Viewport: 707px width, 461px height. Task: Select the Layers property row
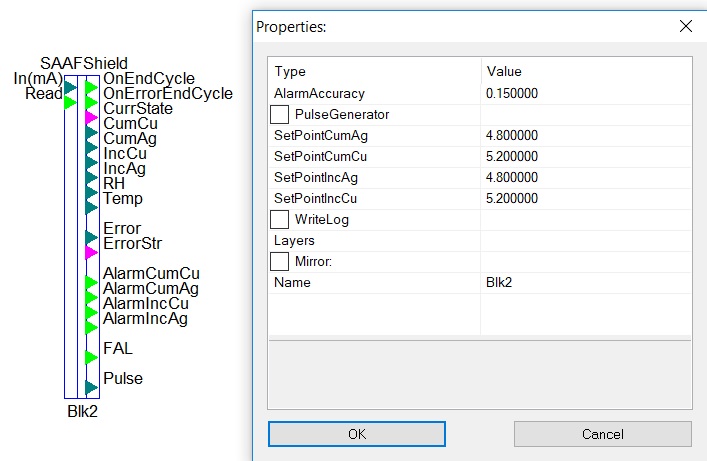click(480, 240)
